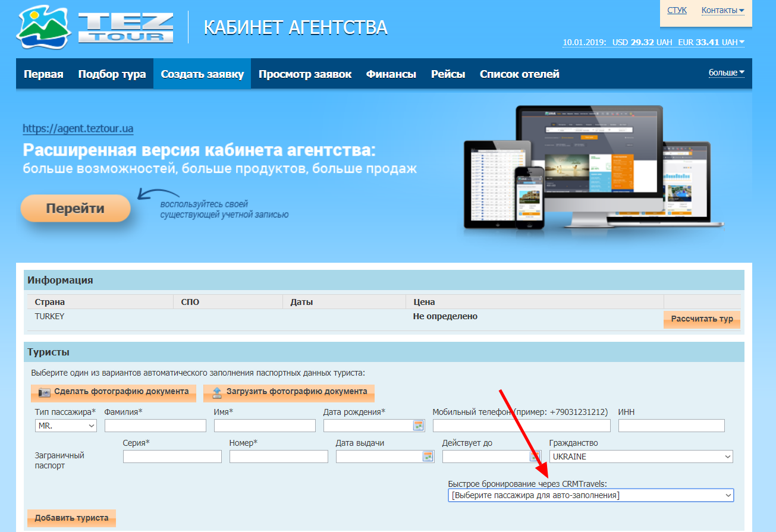Click the TURKEY country cell

[49, 317]
